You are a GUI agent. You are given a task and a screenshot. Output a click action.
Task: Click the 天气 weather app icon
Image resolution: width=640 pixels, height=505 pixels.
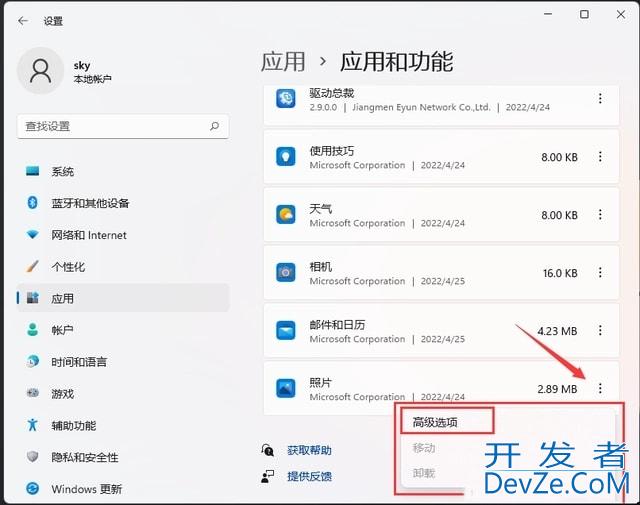pyautogui.click(x=285, y=215)
